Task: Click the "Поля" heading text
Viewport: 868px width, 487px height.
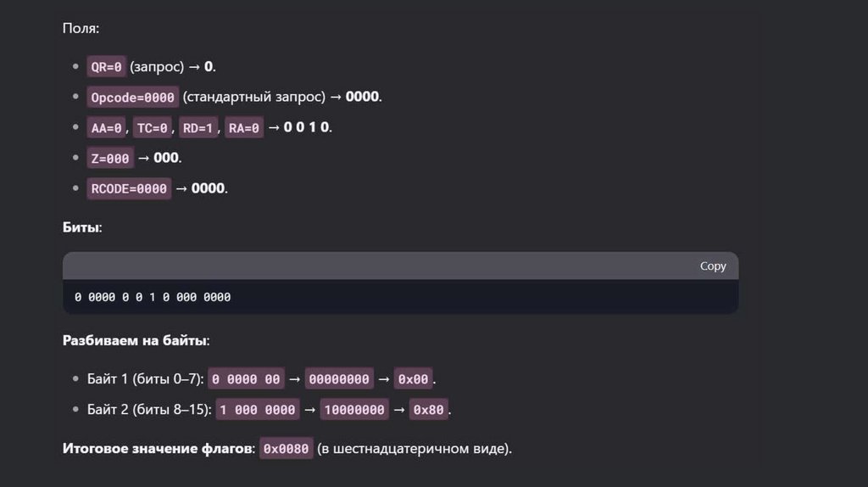Action: click(x=80, y=28)
